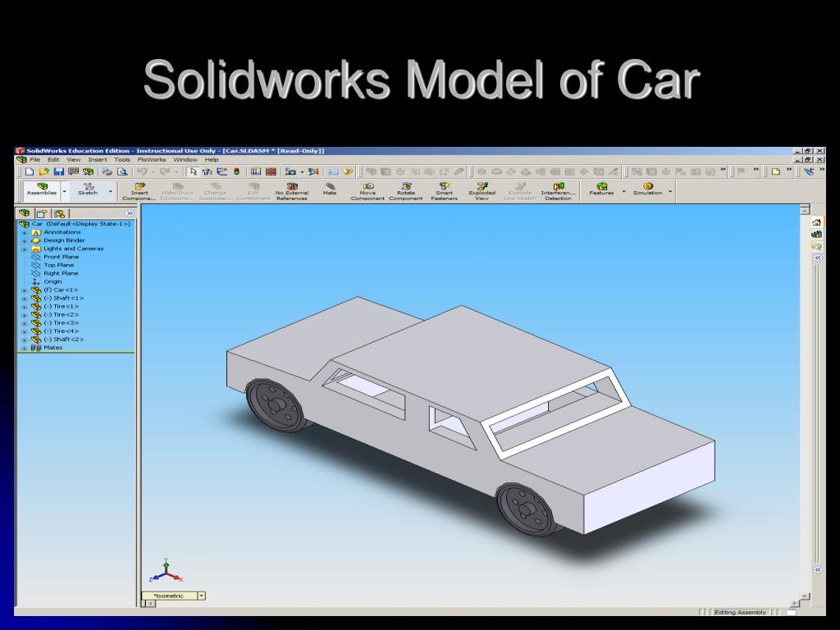Click the Features toolbar button
Screen dimensions: 840x630
pyautogui.click(x=601, y=189)
